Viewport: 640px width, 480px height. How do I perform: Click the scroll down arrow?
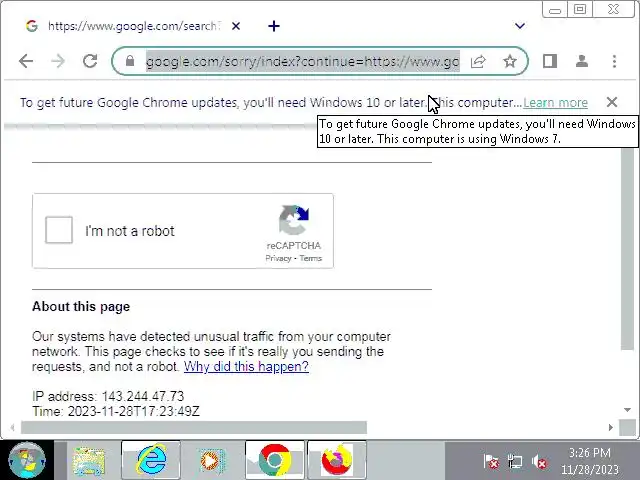click(x=627, y=409)
